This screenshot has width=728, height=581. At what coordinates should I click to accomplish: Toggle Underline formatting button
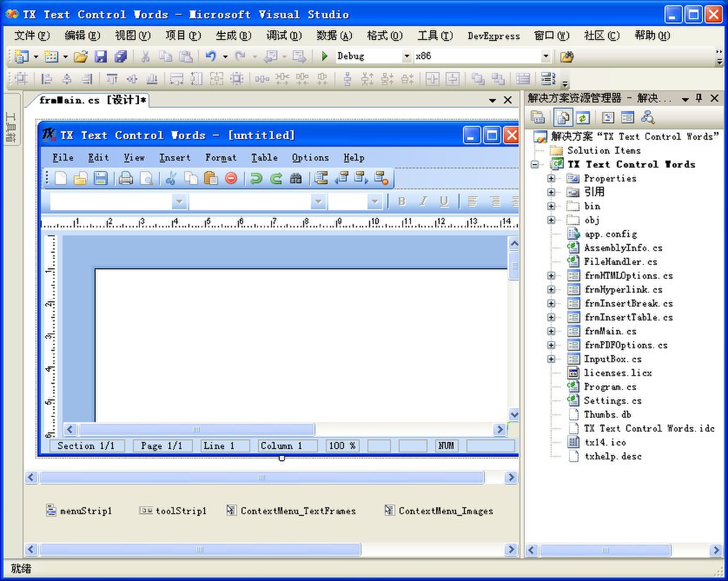point(443,201)
